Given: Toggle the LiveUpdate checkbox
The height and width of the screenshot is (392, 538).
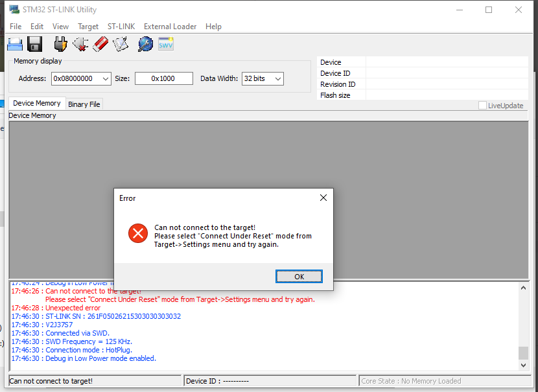Looking at the screenshot, I should point(482,105).
